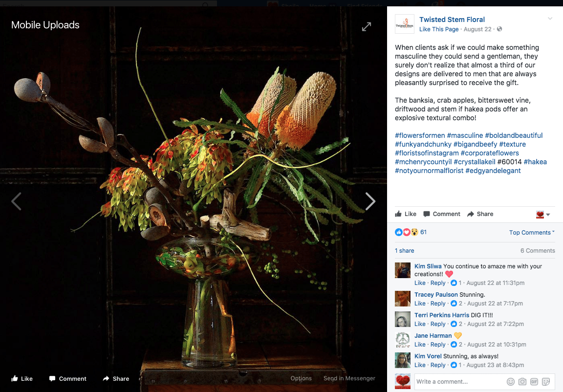Open the Top Comments sort dropdown
The width and height of the screenshot is (563, 392).
pos(532,233)
